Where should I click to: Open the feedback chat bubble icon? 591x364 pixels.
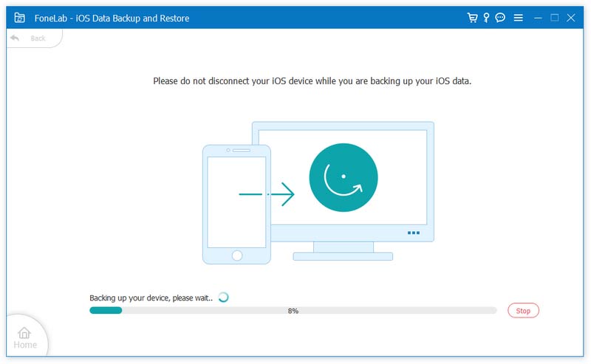point(500,18)
